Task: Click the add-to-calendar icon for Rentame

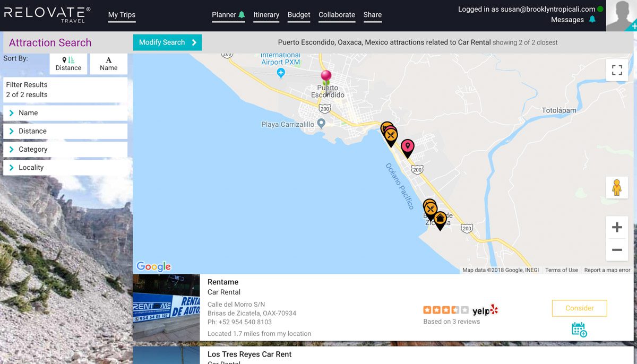Action: [579, 330]
